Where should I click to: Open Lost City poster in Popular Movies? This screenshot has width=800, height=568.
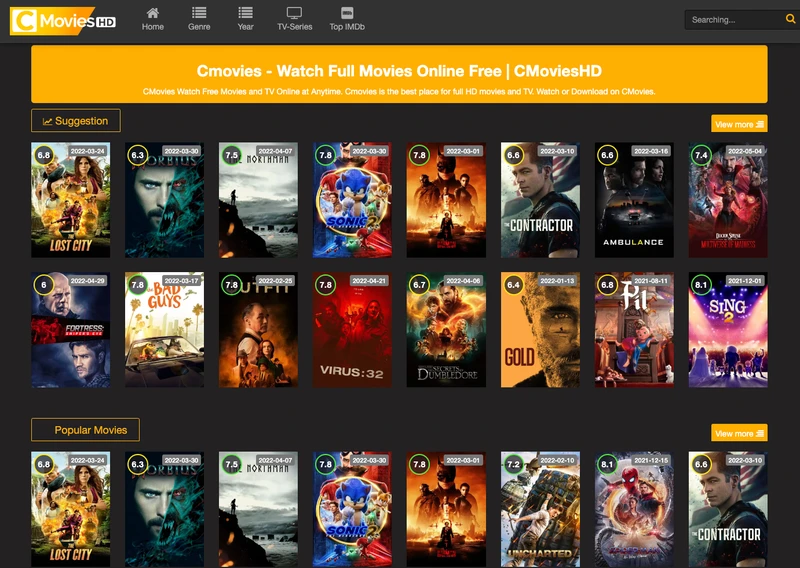(x=70, y=509)
